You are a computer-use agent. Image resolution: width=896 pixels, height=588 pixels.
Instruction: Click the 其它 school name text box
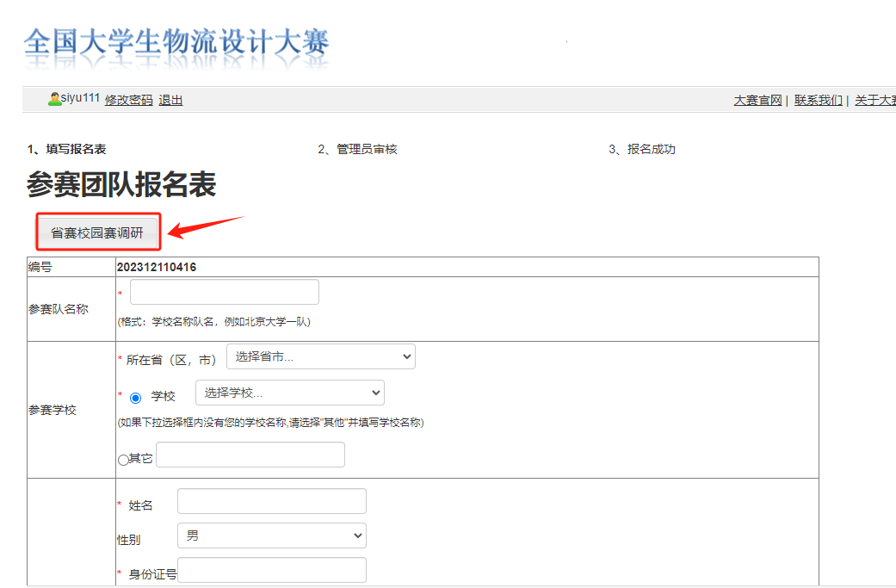(x=250, y=455)
